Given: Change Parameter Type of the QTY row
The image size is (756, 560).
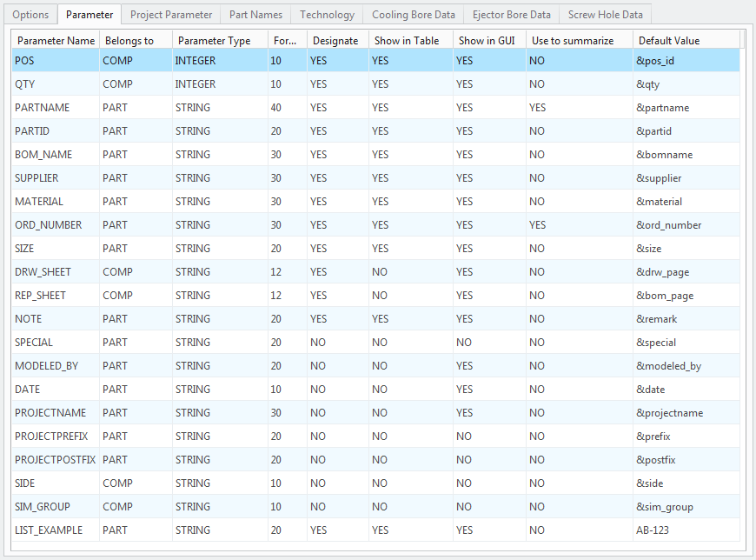Looking at the screenshot, I should (195, 84).
